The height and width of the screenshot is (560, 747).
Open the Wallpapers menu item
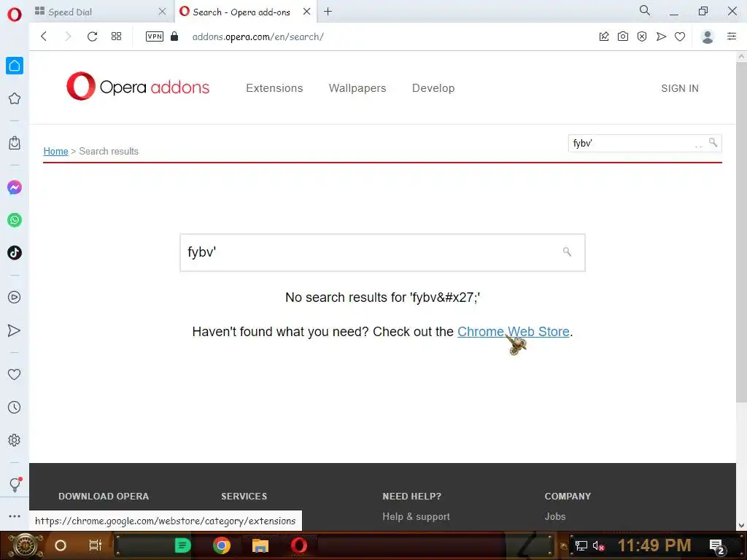[357, 88]
